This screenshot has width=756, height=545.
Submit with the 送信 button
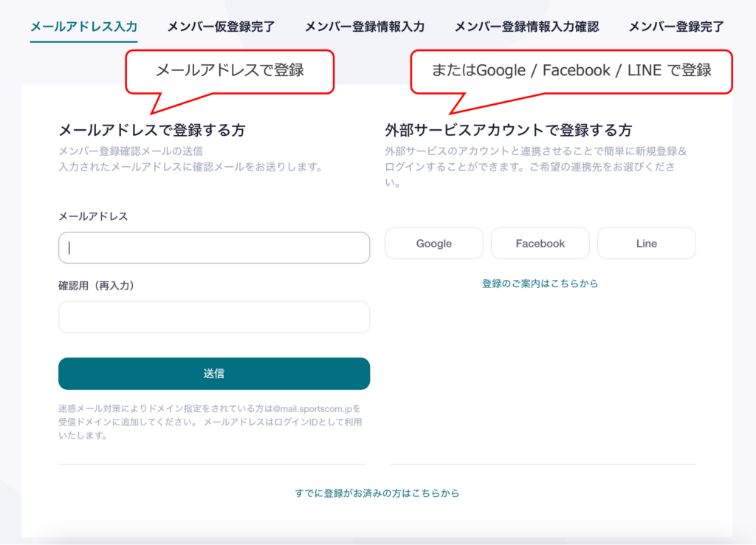click(x=214, y=374)
